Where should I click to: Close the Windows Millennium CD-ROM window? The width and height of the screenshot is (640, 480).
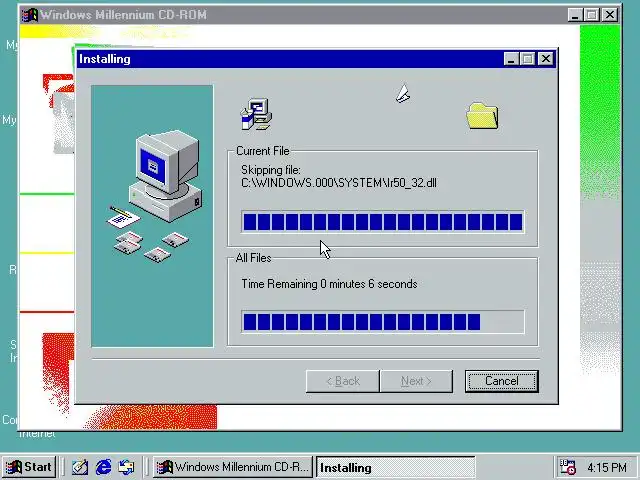pyautogui.click(x=610, y=15)
